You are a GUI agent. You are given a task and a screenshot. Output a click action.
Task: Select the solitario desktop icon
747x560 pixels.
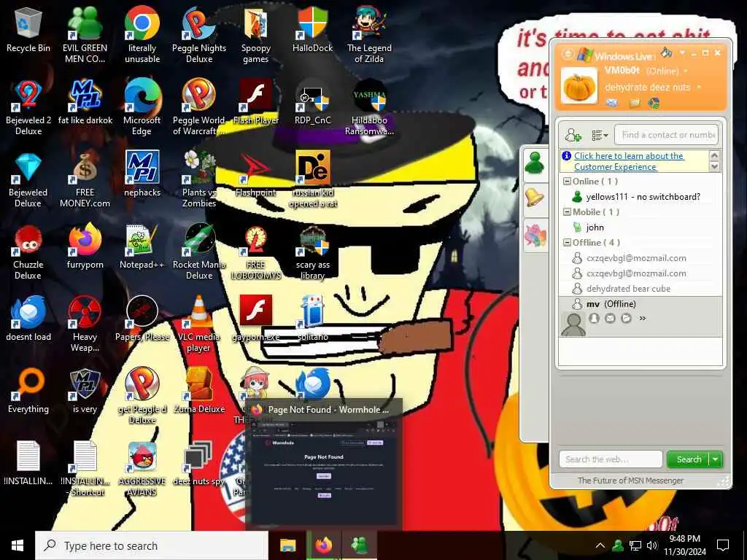(x=312, y=319)
